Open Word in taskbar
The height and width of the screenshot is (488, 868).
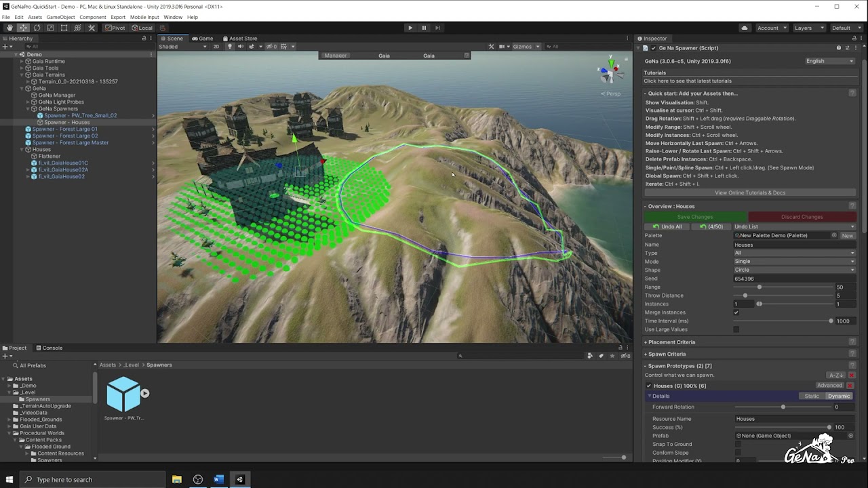coord(218,480)
